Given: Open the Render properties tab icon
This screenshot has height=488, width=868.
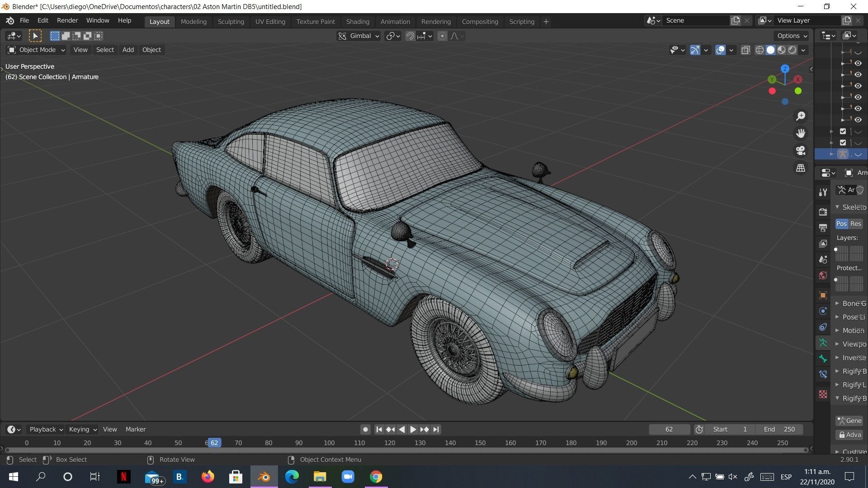Looking at the screenshot, I should pos(823,211).
